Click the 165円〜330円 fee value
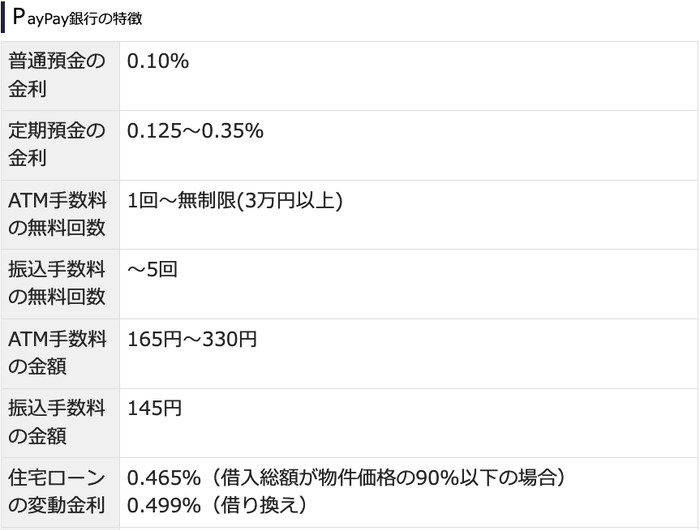The width and height of the screenshot is (700, 530). [192, 339]
